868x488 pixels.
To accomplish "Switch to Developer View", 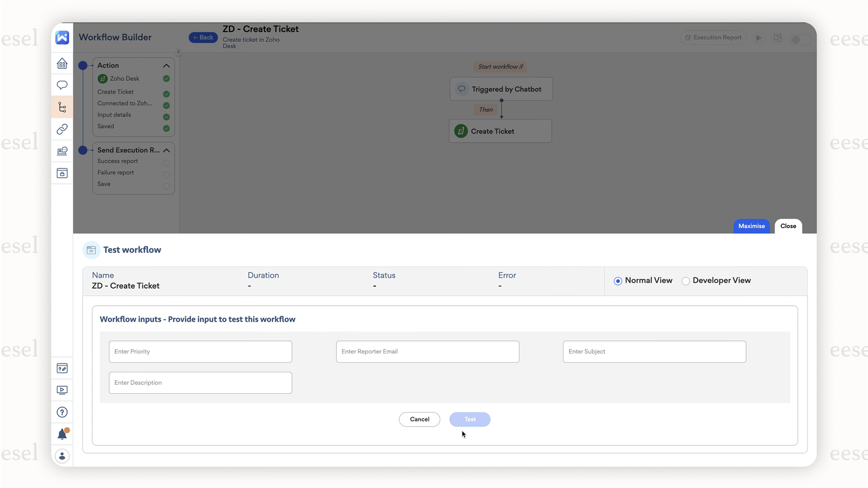I will pos(686,281).
